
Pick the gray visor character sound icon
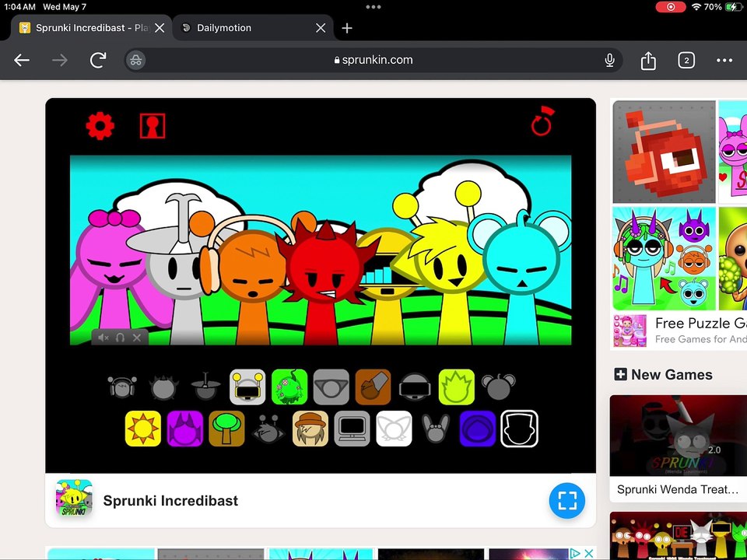pos(331,387)
